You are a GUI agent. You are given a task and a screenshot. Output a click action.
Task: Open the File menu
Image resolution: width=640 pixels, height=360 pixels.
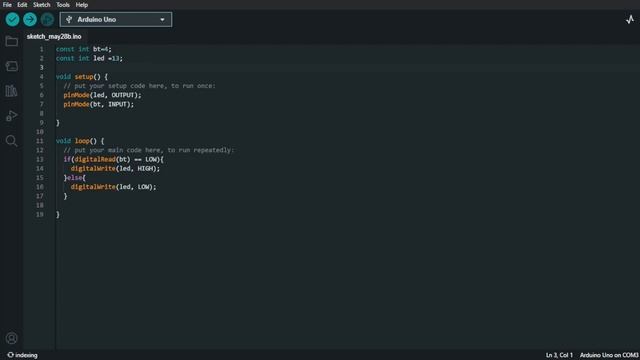coord(7,5)
